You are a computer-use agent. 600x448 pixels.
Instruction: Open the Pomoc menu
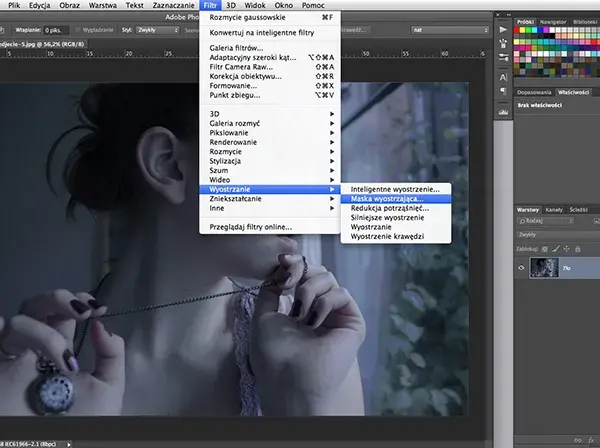point(313,5)
